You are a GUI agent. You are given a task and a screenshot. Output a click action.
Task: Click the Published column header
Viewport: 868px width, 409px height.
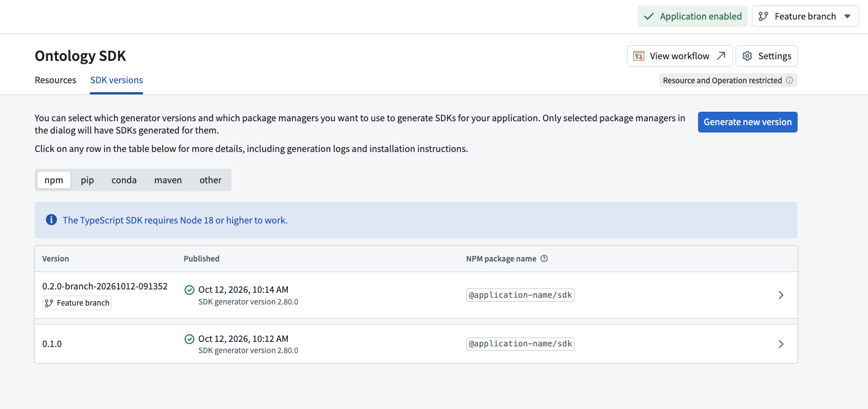coord(202,259)
